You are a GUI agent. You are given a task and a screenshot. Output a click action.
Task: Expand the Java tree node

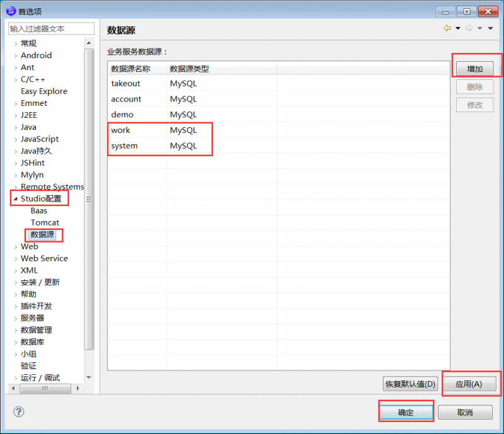15,127
